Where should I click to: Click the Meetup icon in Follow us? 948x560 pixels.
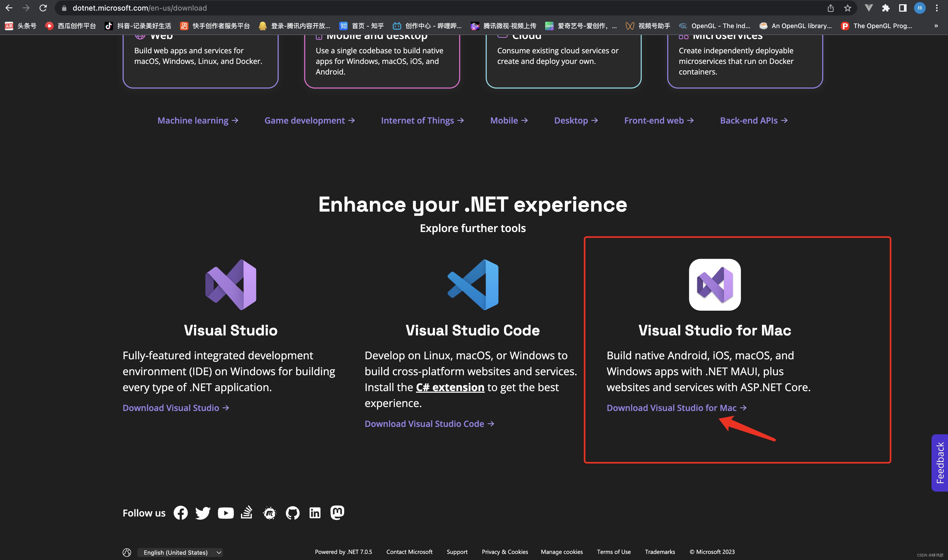[x=270, y=513]
